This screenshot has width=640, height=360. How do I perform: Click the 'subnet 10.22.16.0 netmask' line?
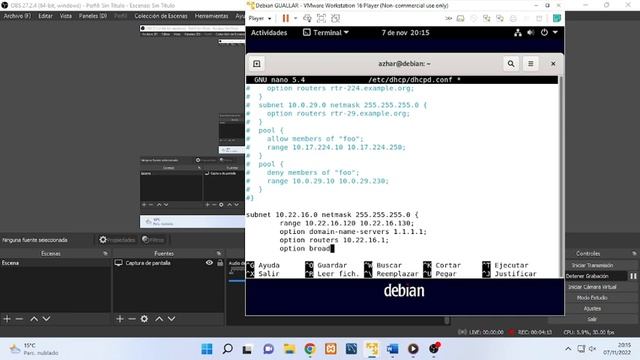coord(332,215)
